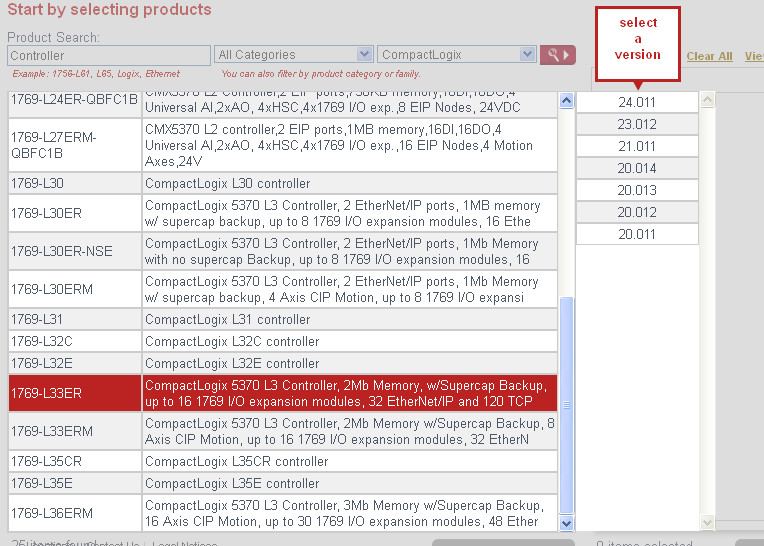
Task: Select the 1769-L33ERM product row
Action: (x=283, y=431)
